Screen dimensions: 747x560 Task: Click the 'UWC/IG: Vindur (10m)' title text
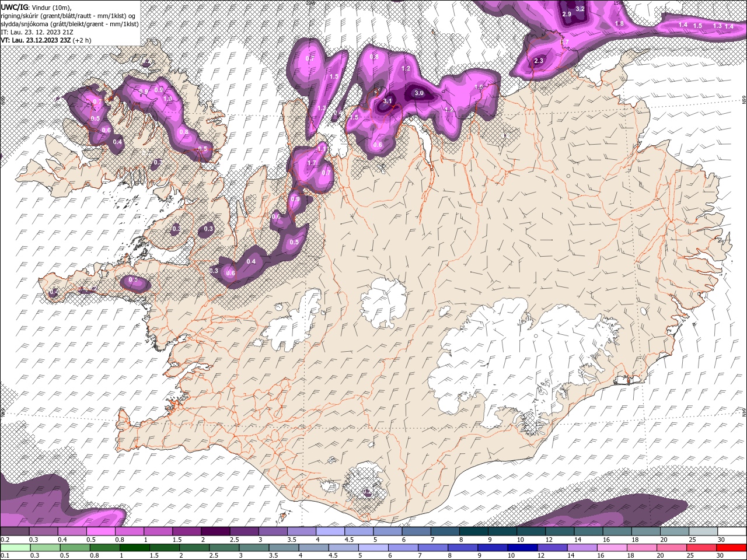(36, 7)
